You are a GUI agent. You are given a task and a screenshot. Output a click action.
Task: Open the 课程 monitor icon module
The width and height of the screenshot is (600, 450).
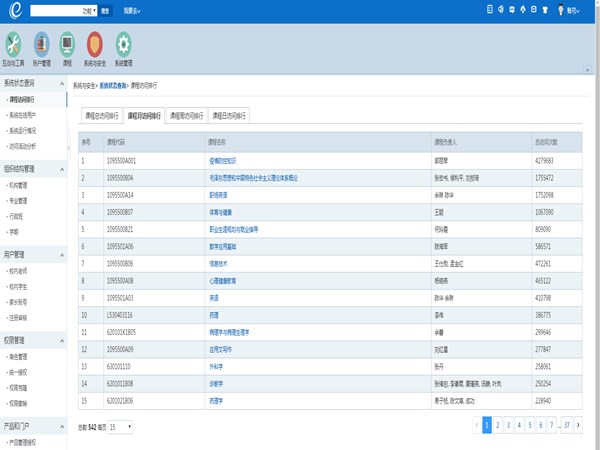[x=67, y=46]
